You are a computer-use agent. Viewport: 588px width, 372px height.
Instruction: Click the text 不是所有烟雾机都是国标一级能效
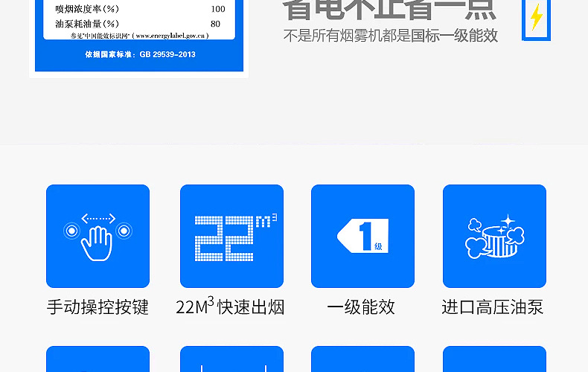390,36
